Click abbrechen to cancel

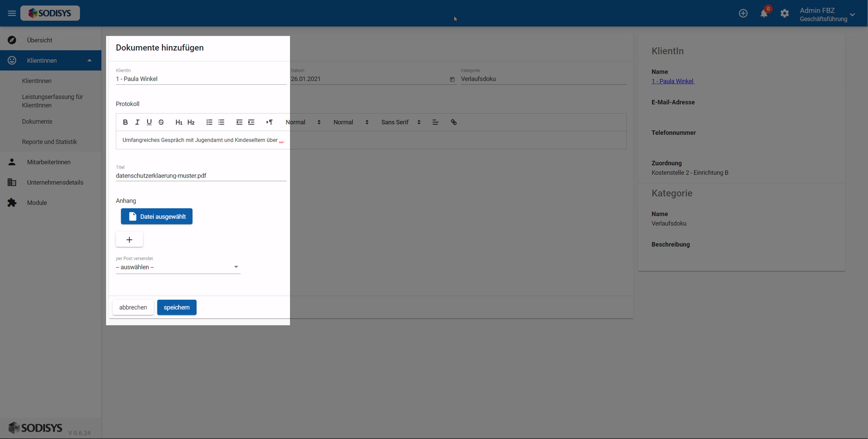coord(133,307)
